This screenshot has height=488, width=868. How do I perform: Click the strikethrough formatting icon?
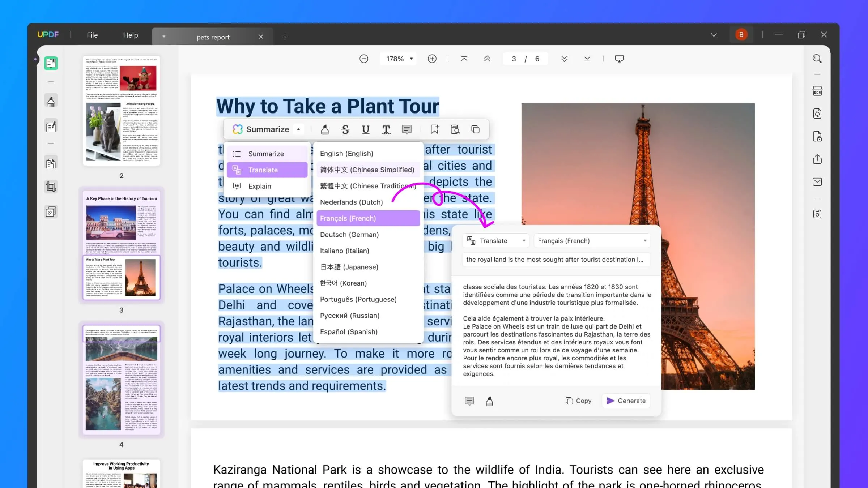[345, 129]
